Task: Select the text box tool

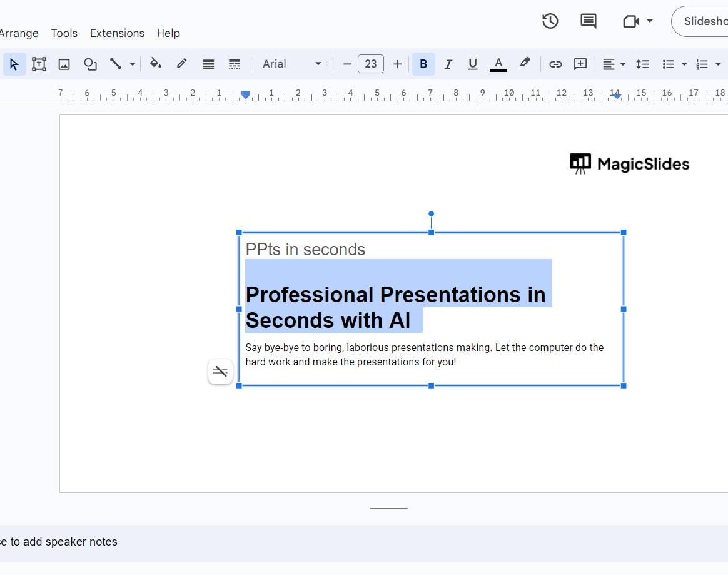Action: point(39,64)
